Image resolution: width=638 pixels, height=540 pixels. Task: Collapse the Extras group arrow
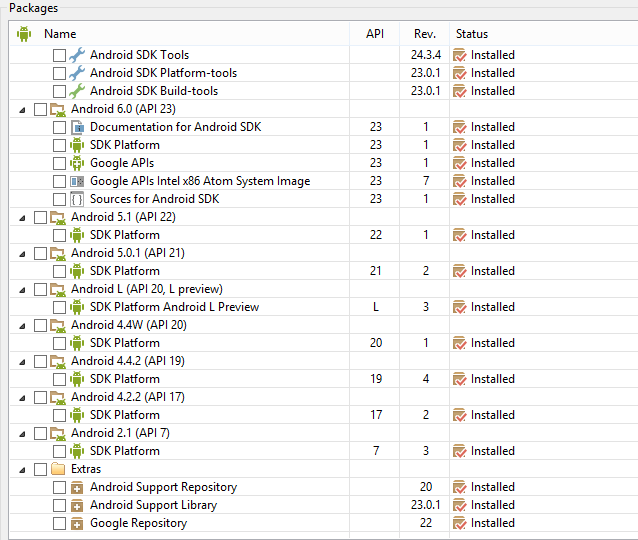[22, 469]
